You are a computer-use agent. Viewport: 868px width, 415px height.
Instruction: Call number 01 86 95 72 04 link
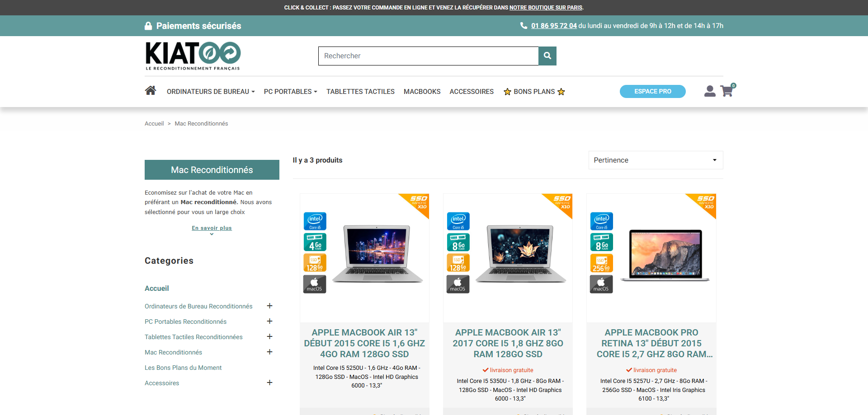click(x=554, y=26)
